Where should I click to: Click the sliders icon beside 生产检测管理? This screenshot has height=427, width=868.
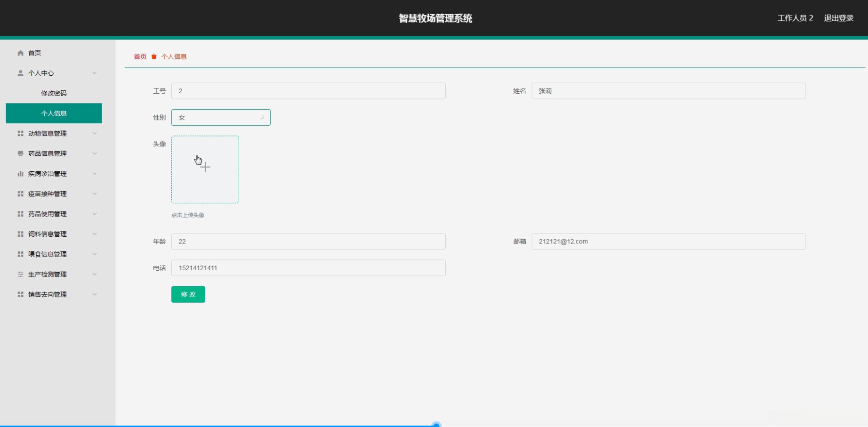coord(20,274)
